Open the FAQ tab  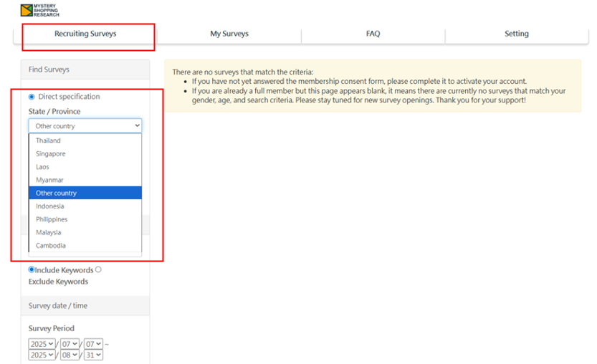(x=373, y=34)
